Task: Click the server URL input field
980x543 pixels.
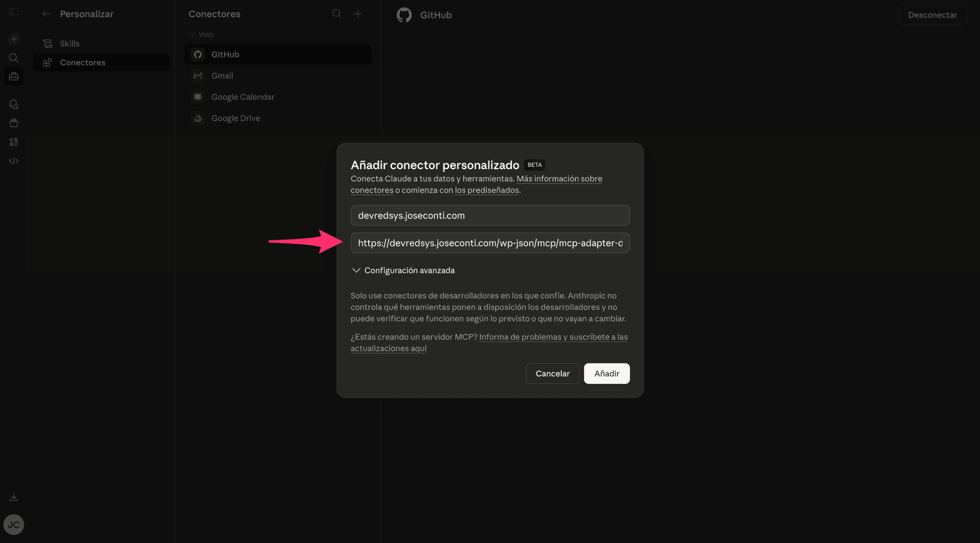Action: (x=490, y=243)
